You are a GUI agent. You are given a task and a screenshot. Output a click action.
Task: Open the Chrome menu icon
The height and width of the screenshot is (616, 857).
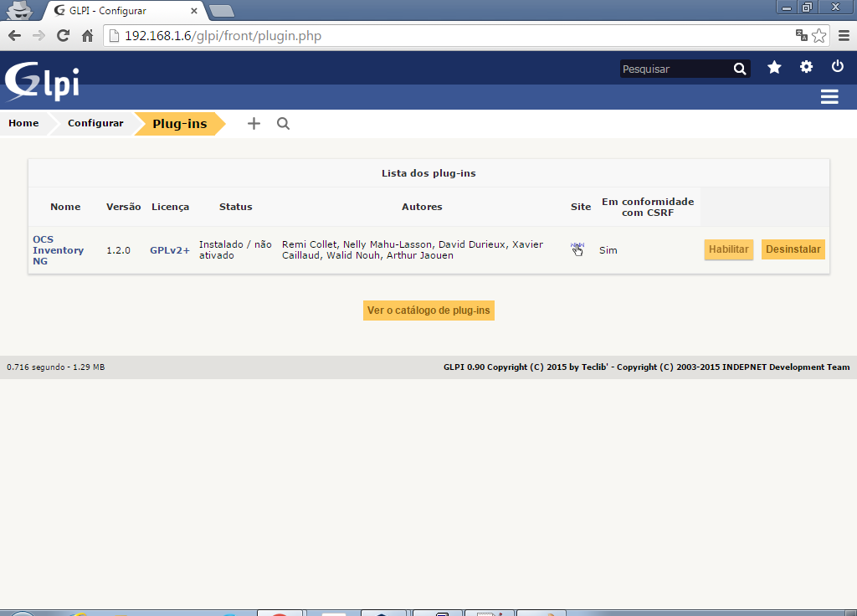(844, 36)
